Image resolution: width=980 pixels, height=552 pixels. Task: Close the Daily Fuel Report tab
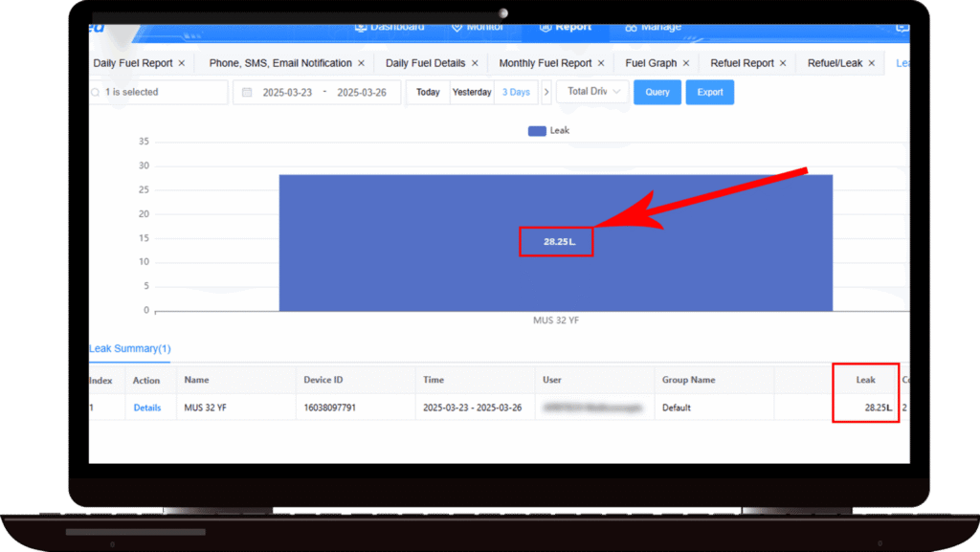pyautogui.click(x=181, y=63)
